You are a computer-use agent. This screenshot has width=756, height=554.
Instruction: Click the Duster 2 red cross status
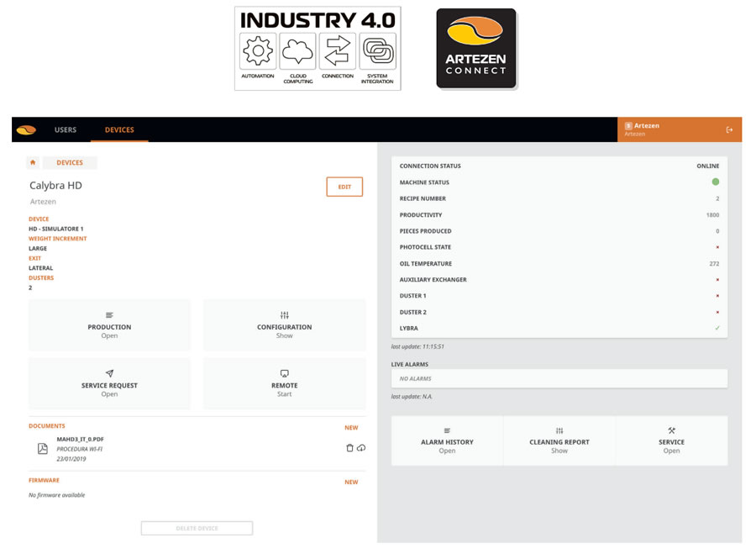(x=717, y=312)
